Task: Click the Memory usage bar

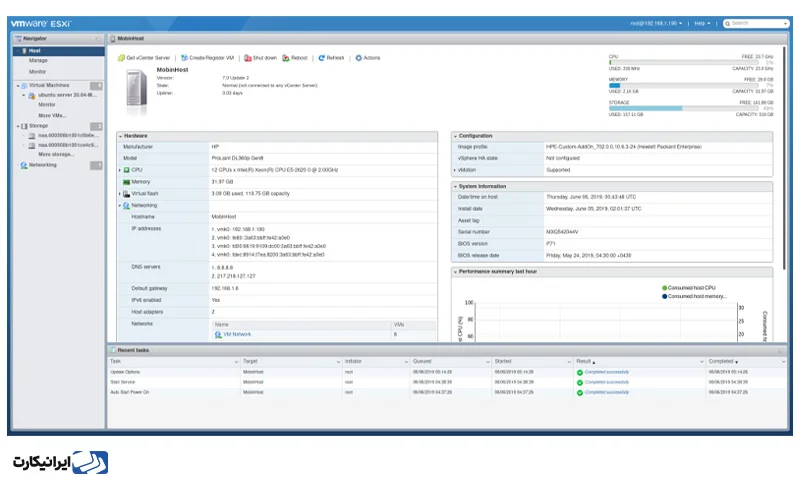Action: [684, 86]
